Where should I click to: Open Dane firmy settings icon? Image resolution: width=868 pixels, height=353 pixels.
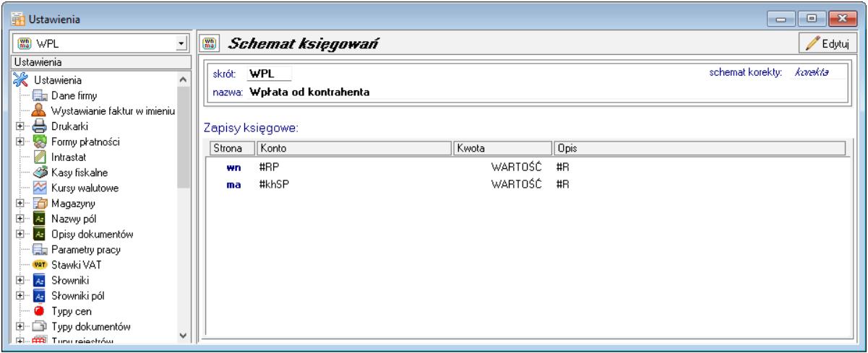(39, 96)
